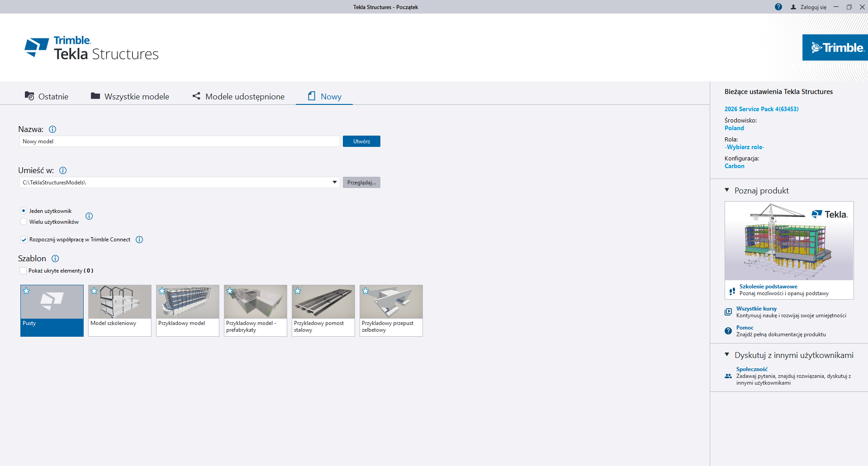This screenshot has height=466, width=868.
Task: Click the Zaloguj się sign-in text
Action: pyautogui.click(x=813, y=7)
